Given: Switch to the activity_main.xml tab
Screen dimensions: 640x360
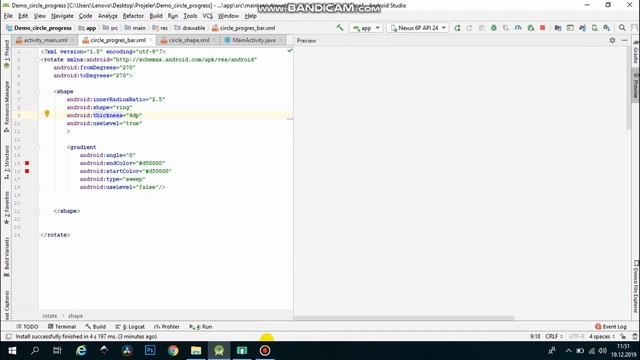Looking at the screenshot, I should pos(46,40).
